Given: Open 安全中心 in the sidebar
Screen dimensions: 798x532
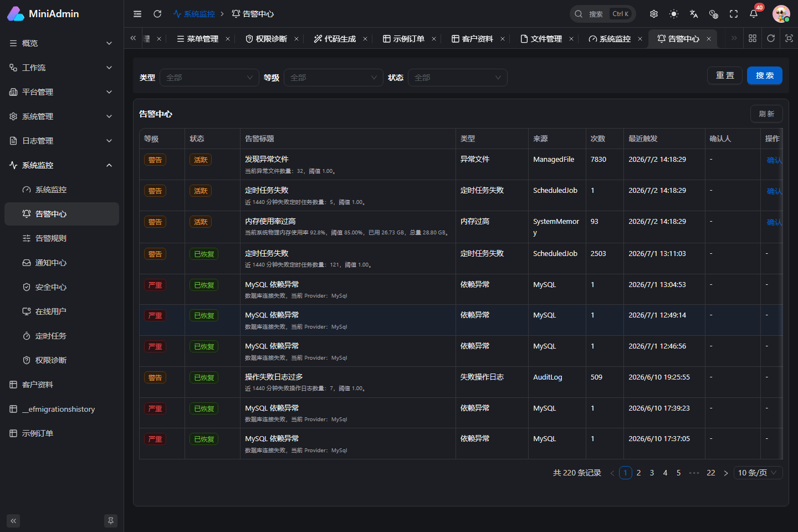Looking at the screenshot, I should pyautogui.click(x=62, y=287).
